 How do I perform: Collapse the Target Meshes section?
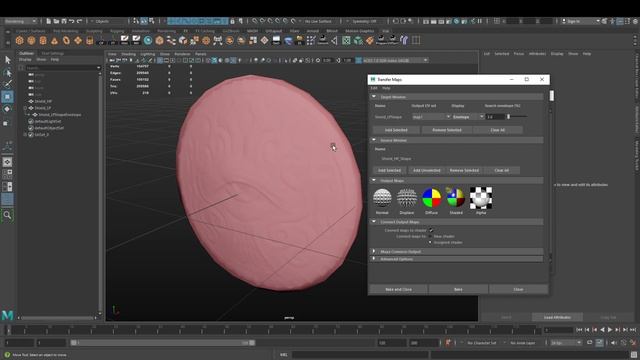[374, 97]
